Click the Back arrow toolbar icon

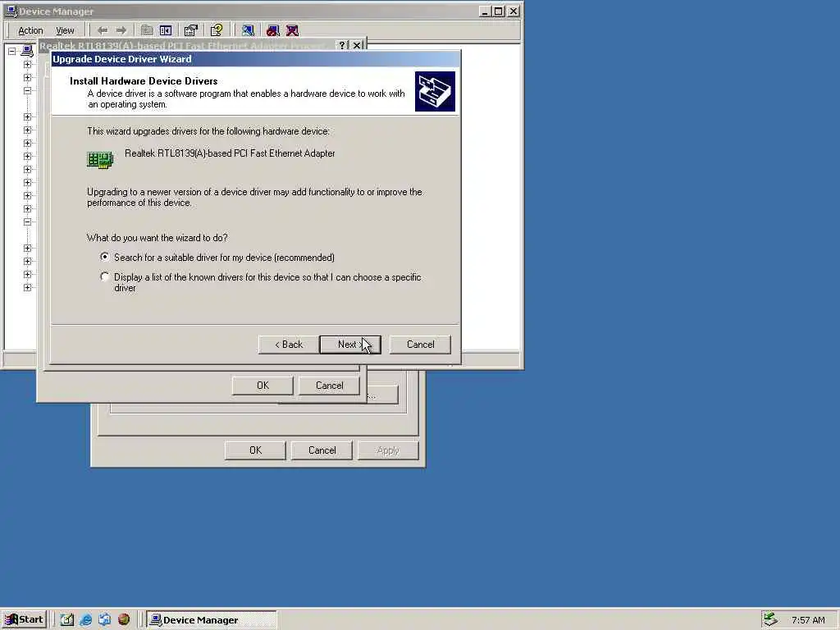[103, 30]
